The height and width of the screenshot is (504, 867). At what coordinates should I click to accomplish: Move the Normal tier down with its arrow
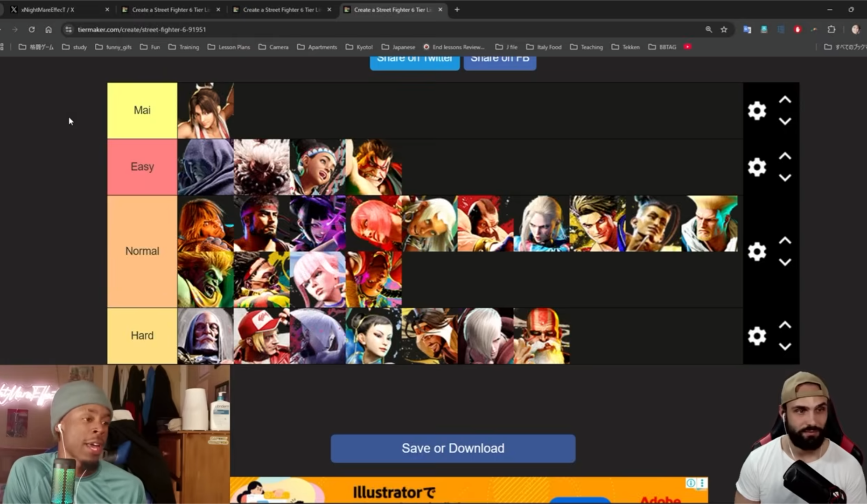tap(785, 262)
